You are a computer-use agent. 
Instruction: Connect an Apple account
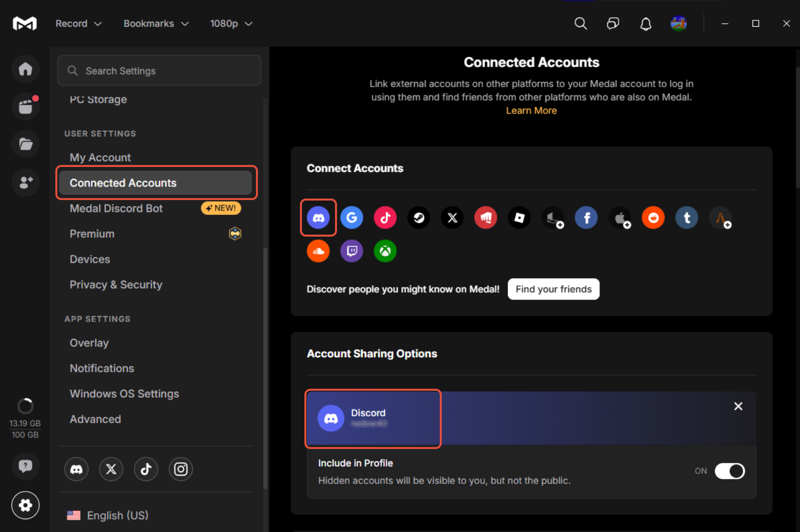tap(620, 217)
